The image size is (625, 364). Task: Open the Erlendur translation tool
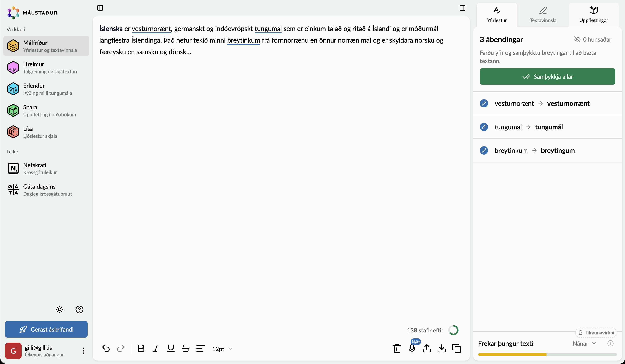point(46,89)
